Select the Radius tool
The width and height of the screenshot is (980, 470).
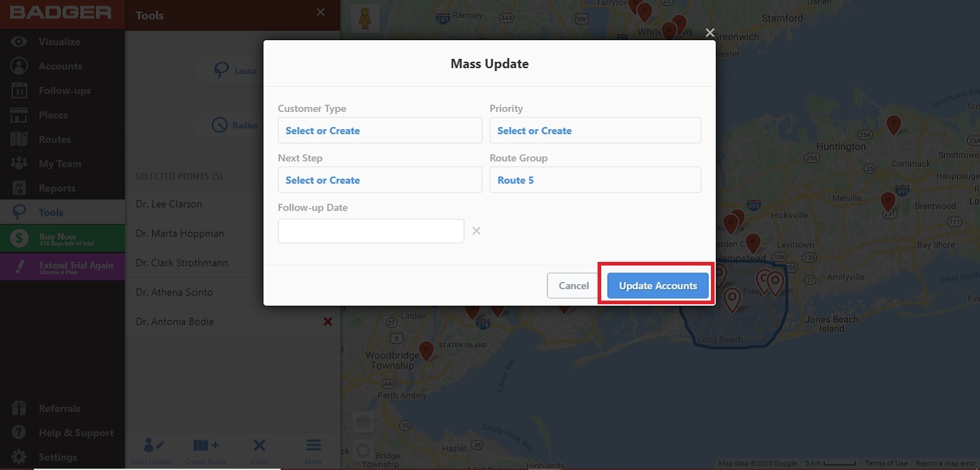coord(235,125)
